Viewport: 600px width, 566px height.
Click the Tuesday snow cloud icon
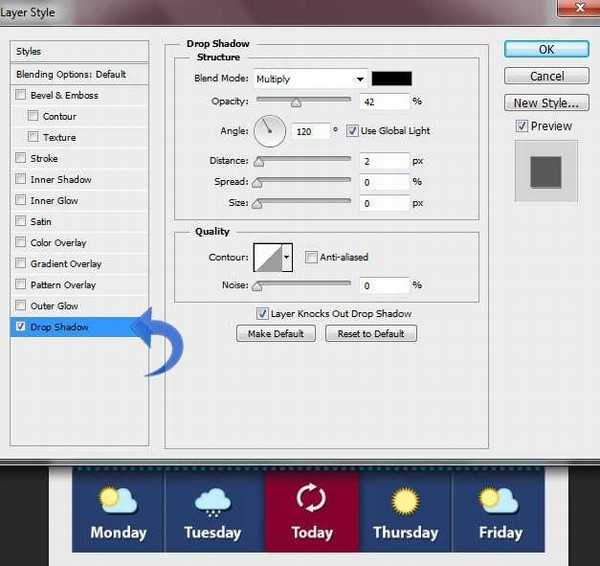212,500
